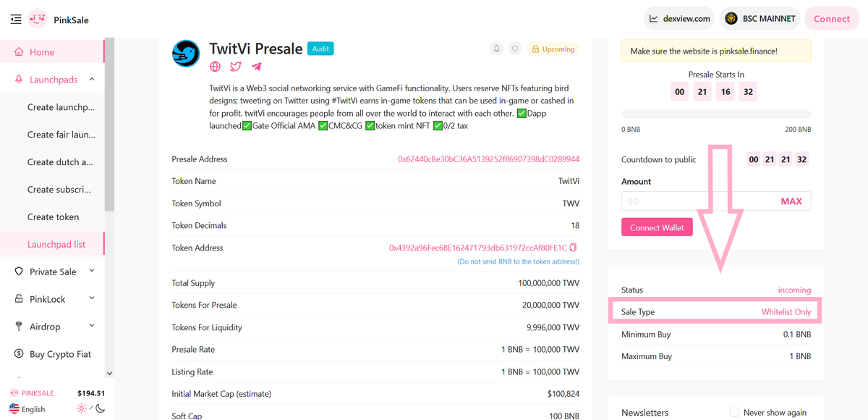Open dexview.com link in header

(679, 19)
